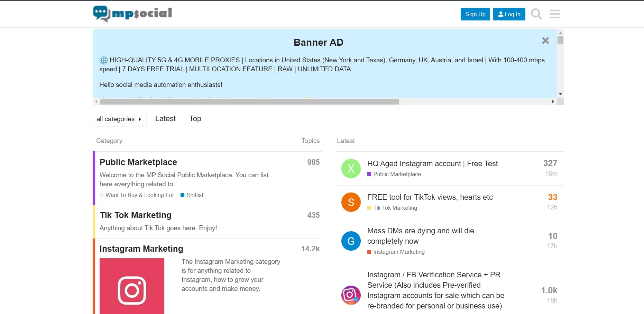Click the banner scroll right arrow
The image size is (644, 314).
[x=553, y=102]
